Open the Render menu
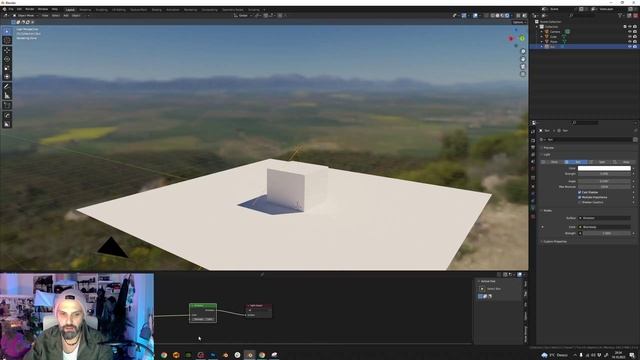640x360 pixels. point(30,9)
